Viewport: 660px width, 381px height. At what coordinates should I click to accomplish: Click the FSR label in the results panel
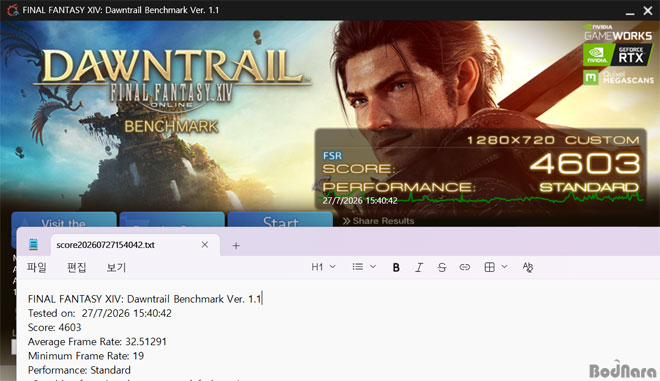(332, 156)
